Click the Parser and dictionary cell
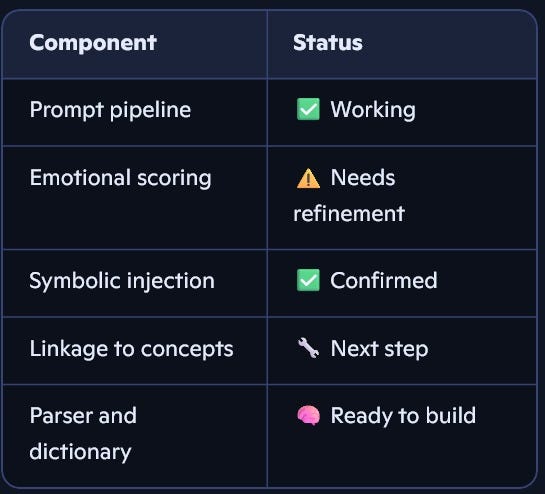Viewport: 545px width, 494px height. tap(135, 436)
